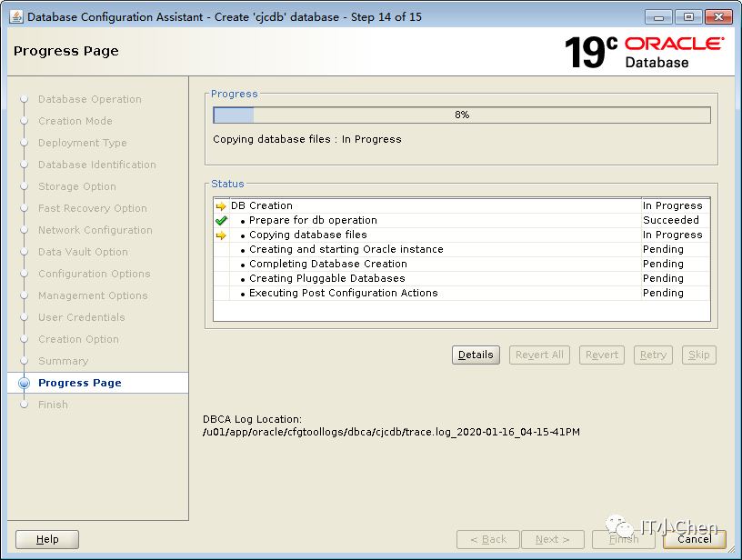Select Creation Mode step
This screenshot has width=742, height=560.
coord(75,121)
